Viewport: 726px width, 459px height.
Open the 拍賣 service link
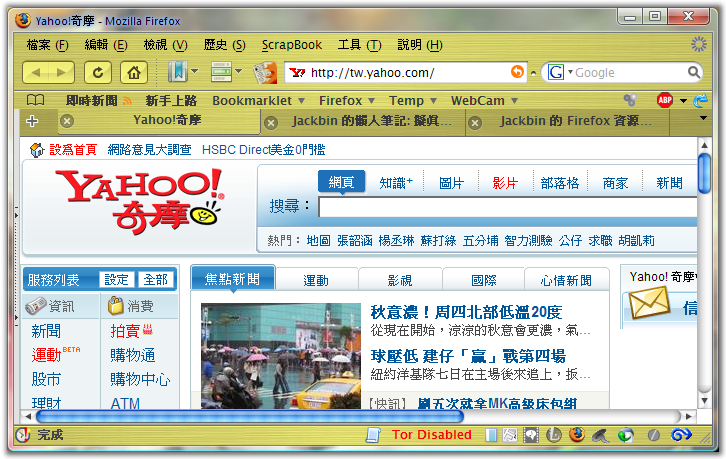point(125,331)
